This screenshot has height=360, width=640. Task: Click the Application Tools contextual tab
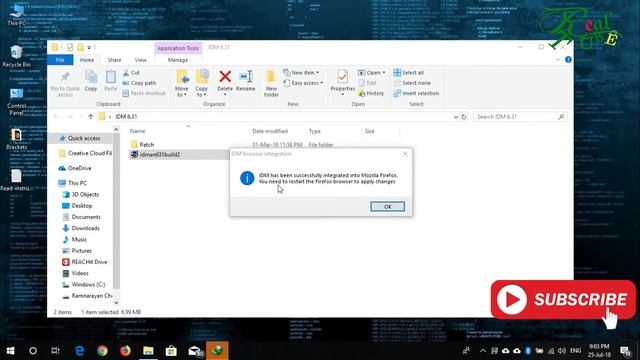click(178, 48)
